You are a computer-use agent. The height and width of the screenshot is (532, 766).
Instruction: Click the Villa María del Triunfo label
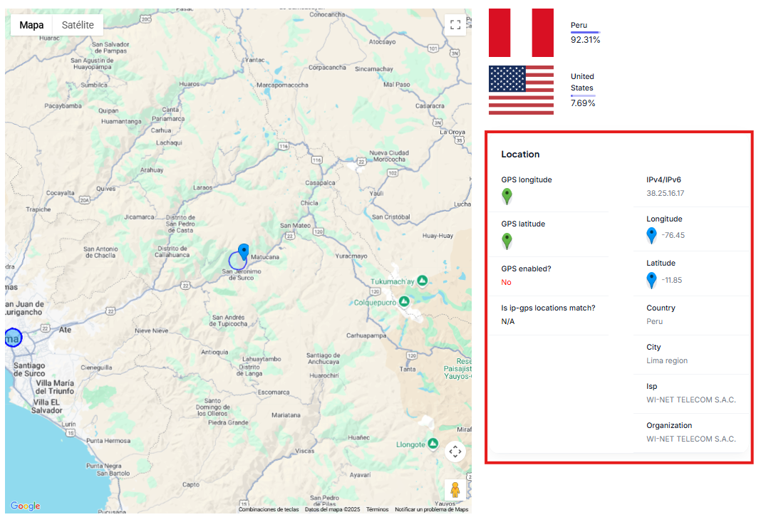pos(55,387)
